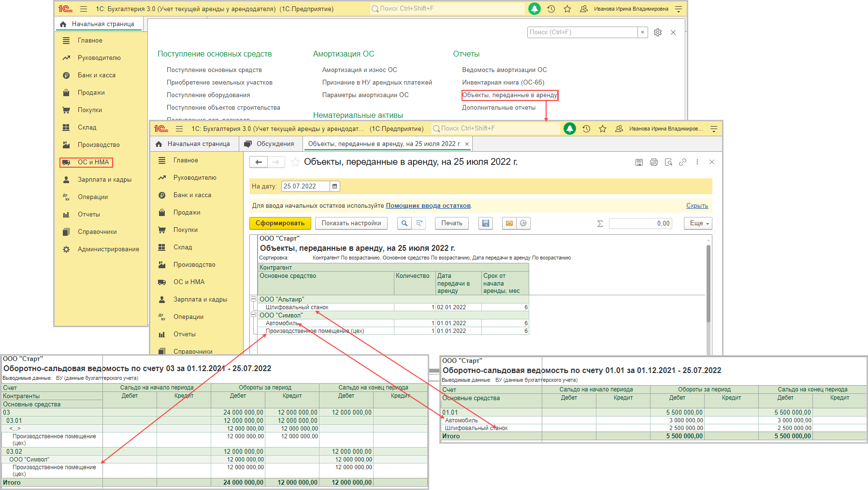Click sum field showing 0,00
The height and width of the screenshot is (490, 868).
640,223
